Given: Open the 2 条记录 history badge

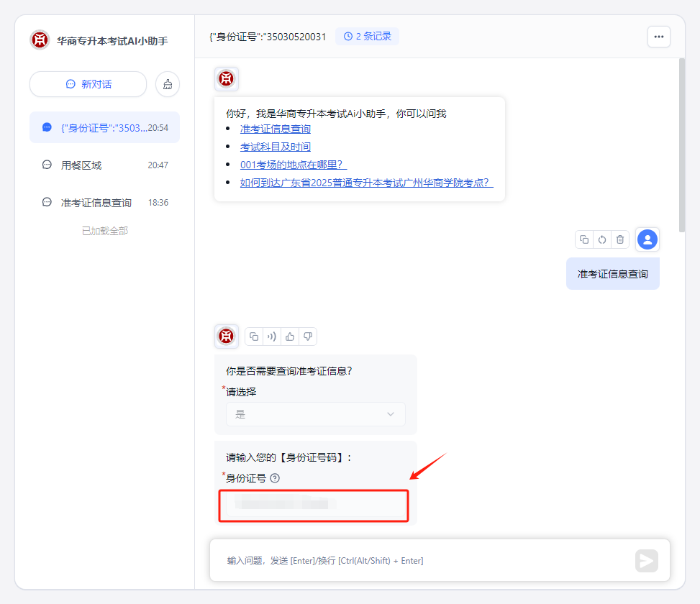Looking at the screenshot, I should (367, 36).
